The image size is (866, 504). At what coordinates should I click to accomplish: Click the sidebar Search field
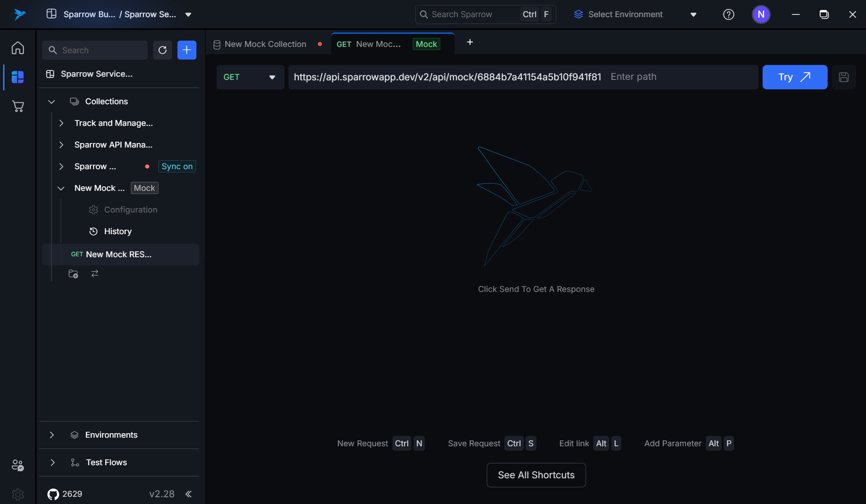coord(95,50)
